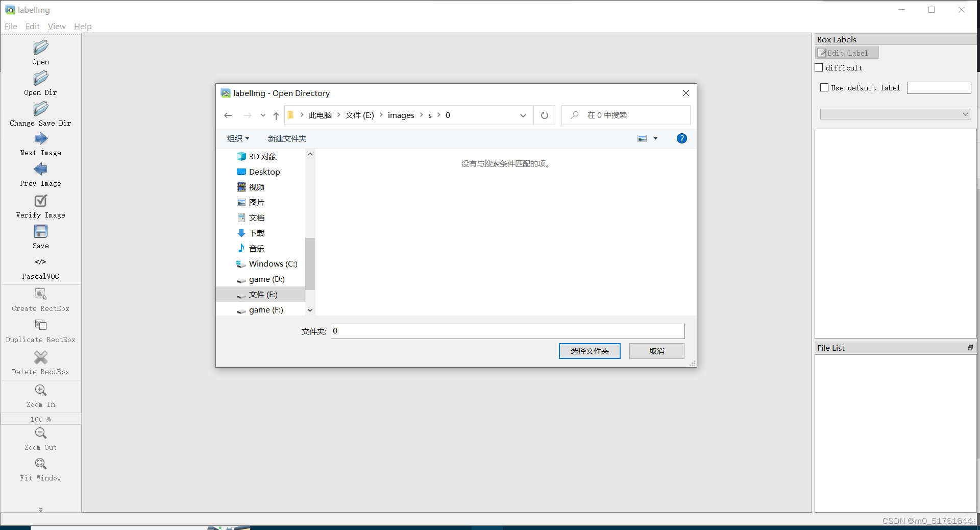The image size is (980, 530).
Task: Open the View menu
Action: coord(57,27)
